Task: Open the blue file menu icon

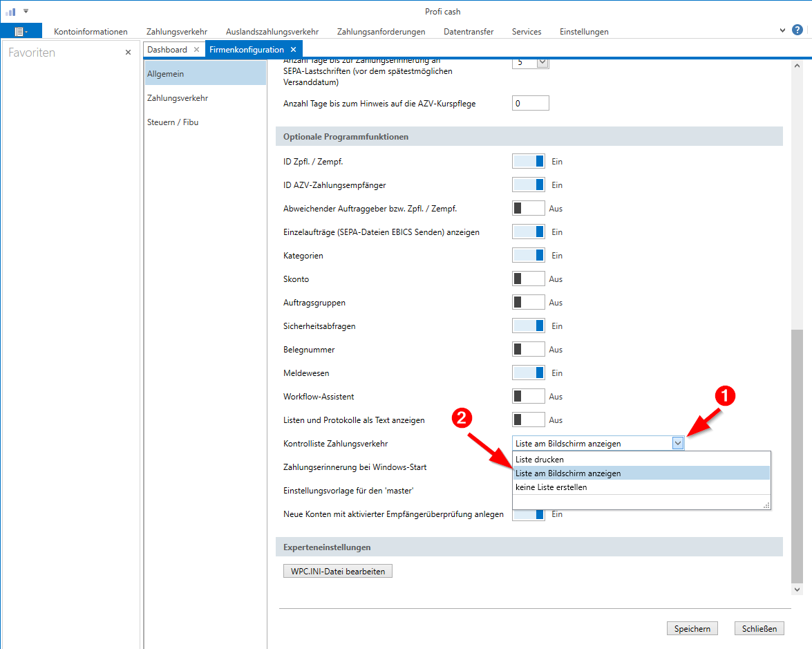Action: click(21, 31)
